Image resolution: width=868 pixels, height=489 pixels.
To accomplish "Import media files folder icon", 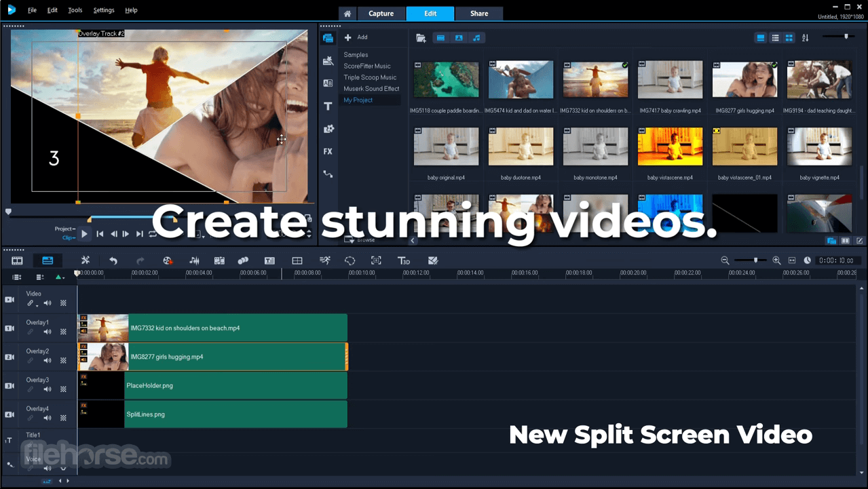I will point(421,38).
